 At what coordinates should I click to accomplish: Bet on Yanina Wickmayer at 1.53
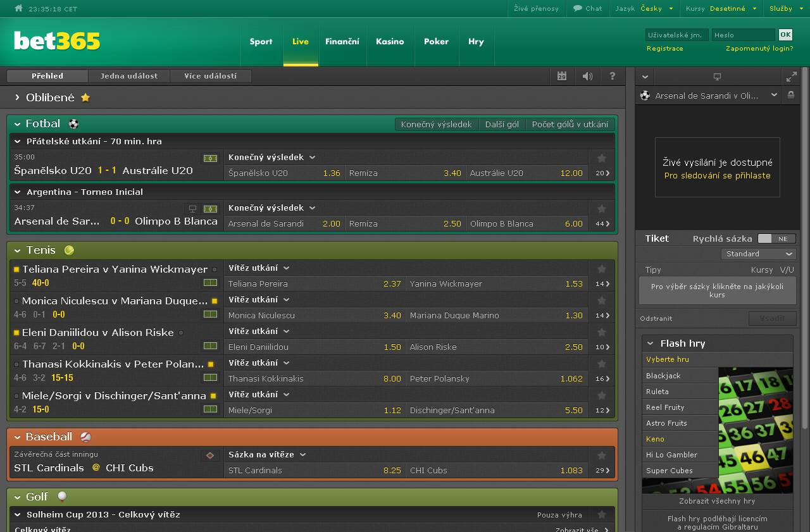tap(497, 284)
